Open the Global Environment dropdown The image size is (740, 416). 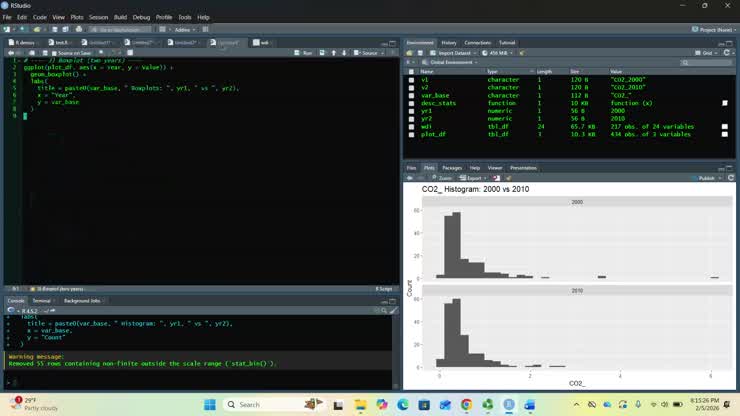click(x=450, y=62)
